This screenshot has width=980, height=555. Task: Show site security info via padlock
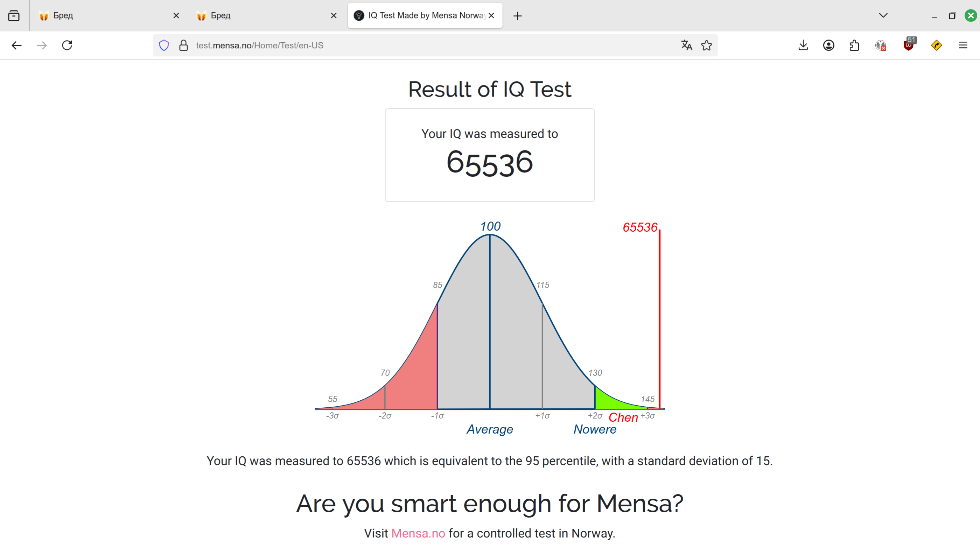184,45
